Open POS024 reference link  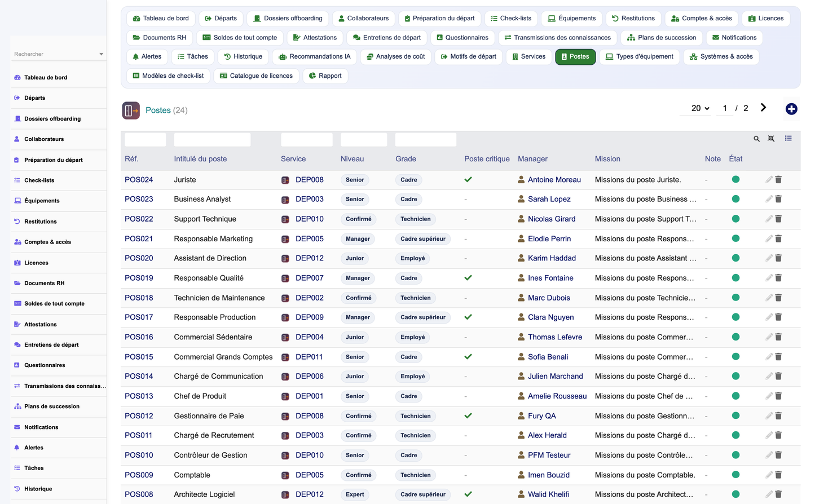point(139,180)
